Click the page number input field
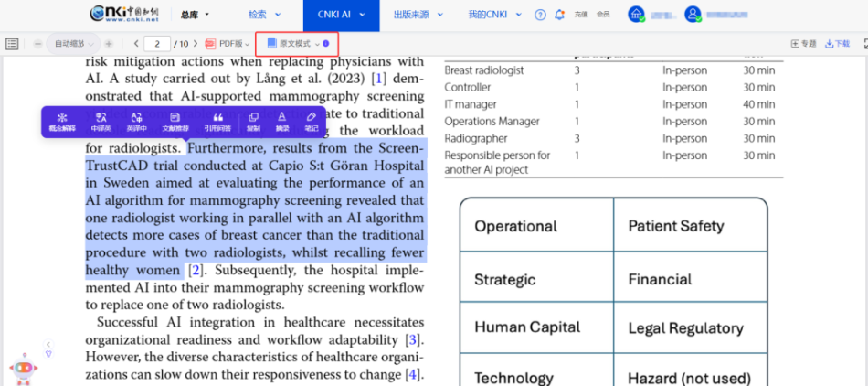The image size is (868, 386). point(157,44)
